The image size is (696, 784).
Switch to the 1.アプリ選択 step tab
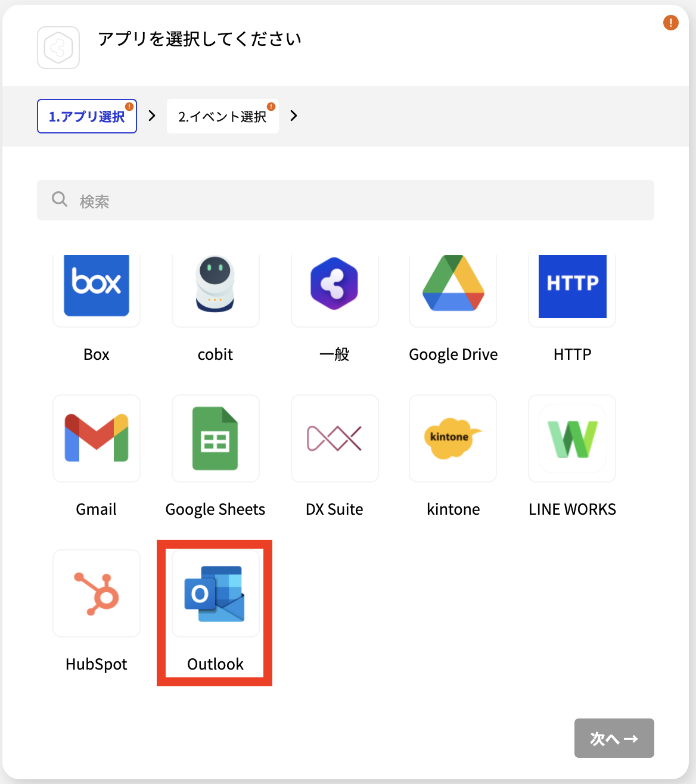(87, 116)
